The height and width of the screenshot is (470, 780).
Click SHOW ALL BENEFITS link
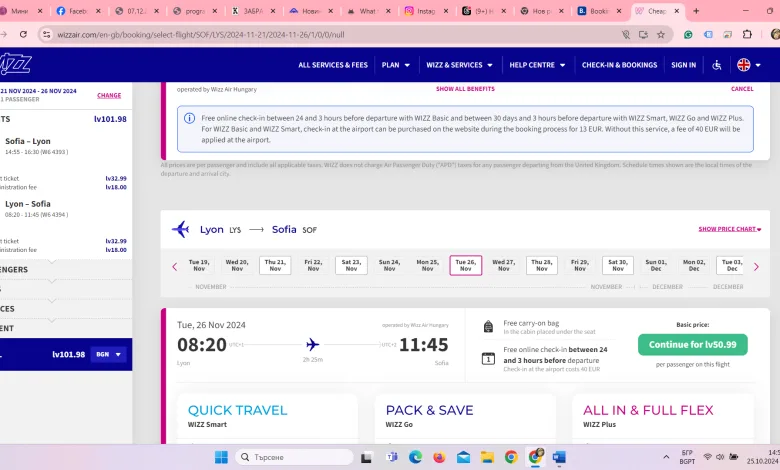(x=465, y=89)
